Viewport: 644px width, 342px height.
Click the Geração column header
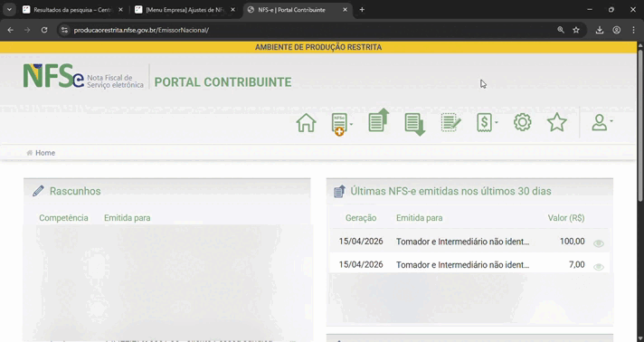coord(361,218)
